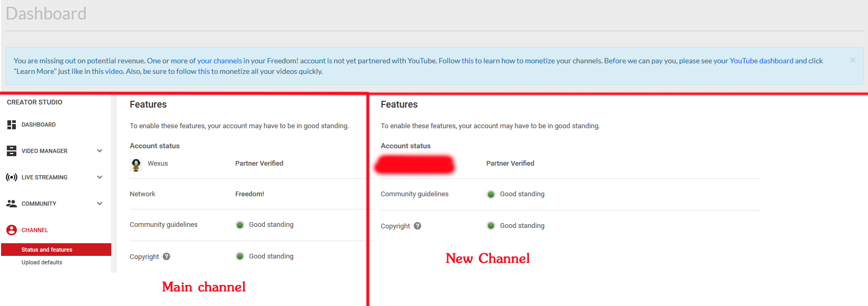Click the red Channel person icon
This screenshot has width=868, height=306.
[x=12, y=230]
